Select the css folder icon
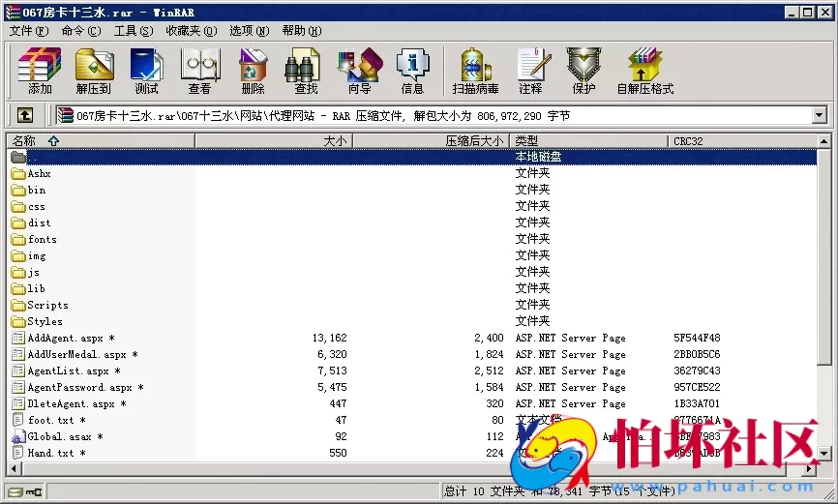This screenshot has width=838, height=504. pos(18,207)
